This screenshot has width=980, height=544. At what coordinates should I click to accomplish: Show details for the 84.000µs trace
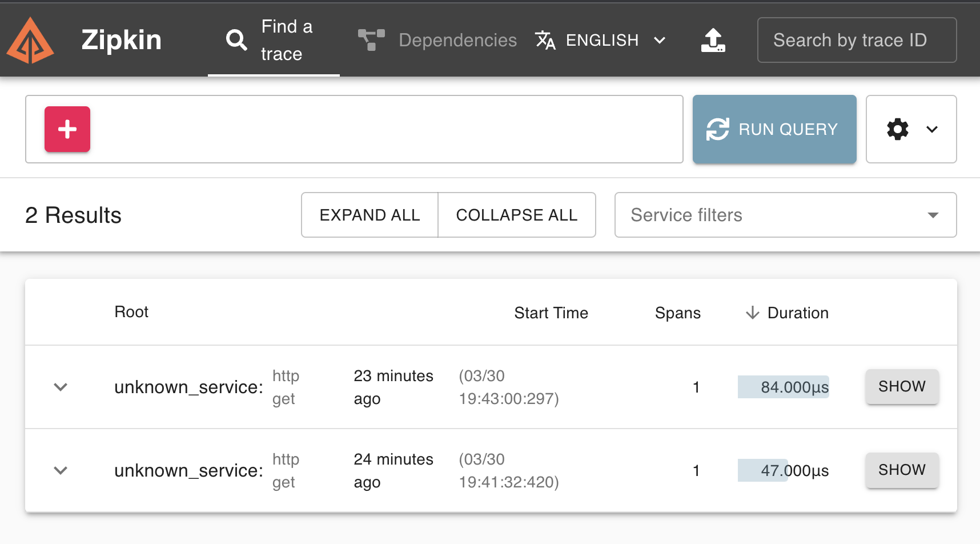pyautogui.click(x=901, y=387)
